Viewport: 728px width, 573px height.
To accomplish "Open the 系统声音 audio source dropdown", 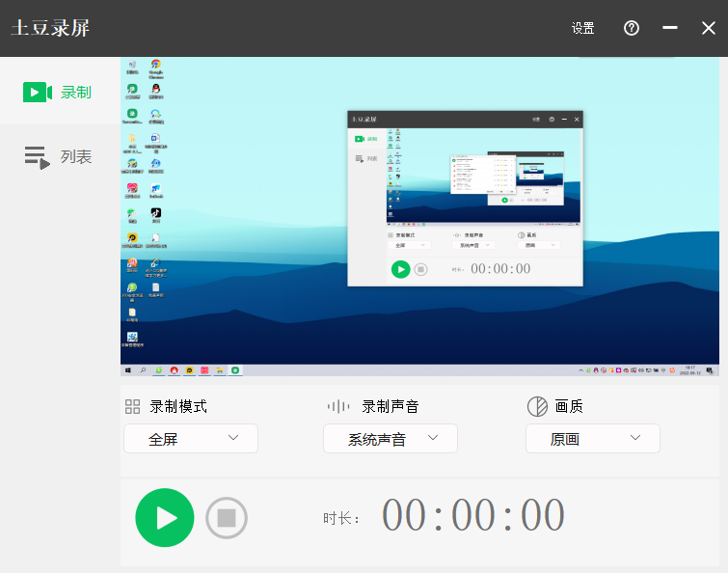I will tap(390, 439).
